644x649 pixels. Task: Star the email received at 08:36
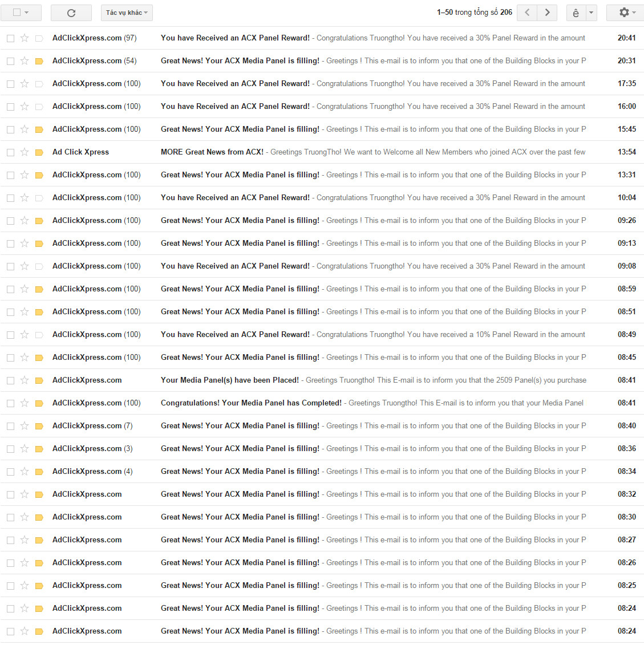tap(25, 449)
